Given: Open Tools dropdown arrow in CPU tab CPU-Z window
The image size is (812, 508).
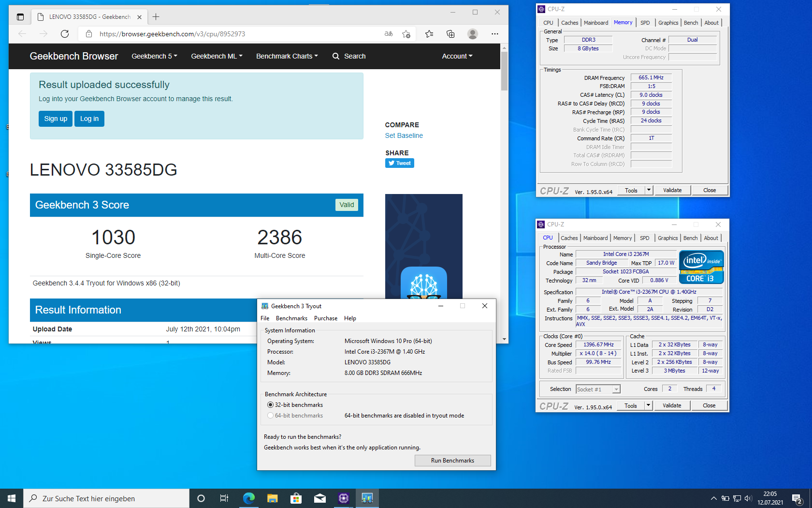Looking at the screenshot, I should pyautogui.click(x=649, y=405).
